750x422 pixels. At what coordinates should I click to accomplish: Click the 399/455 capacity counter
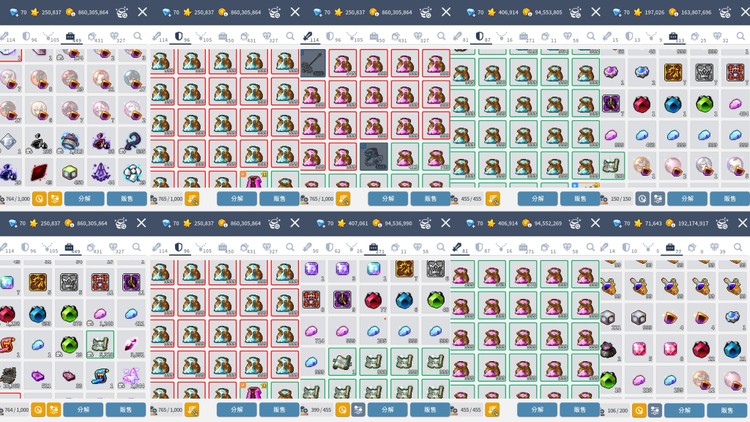click(x=321, y=411)
